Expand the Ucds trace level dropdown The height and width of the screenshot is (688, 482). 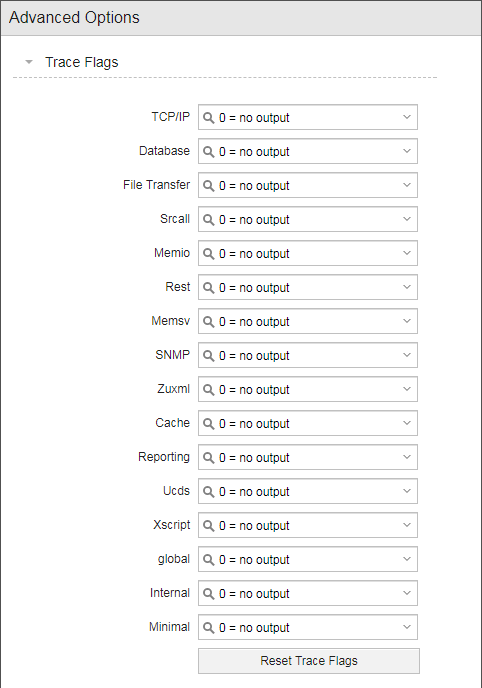click(407, 491)
